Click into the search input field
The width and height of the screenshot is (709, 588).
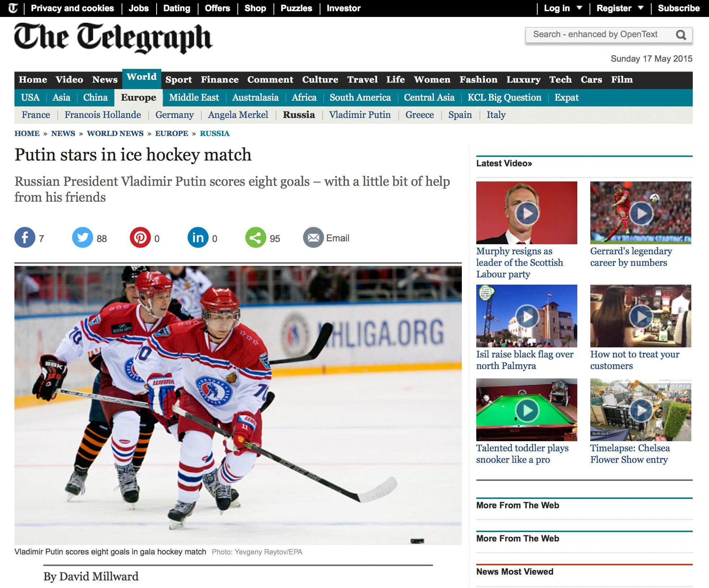pos(595,35)
